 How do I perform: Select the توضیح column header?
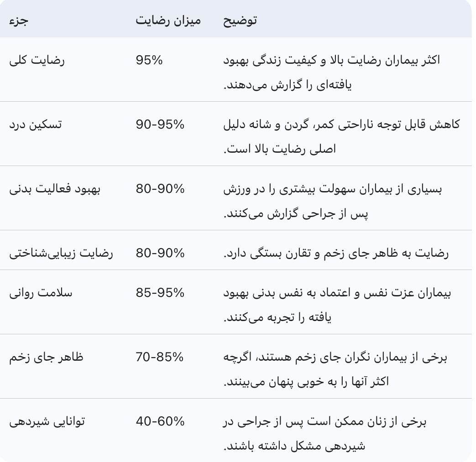click(240, 21)
